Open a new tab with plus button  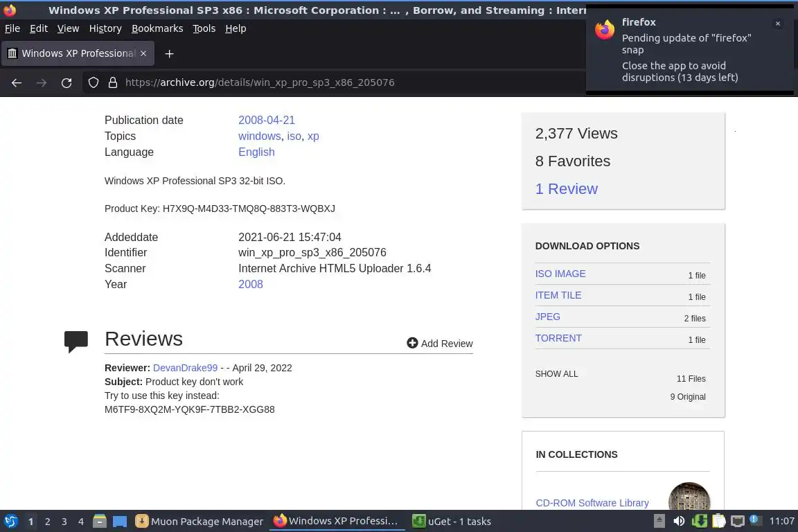(170, 53)
